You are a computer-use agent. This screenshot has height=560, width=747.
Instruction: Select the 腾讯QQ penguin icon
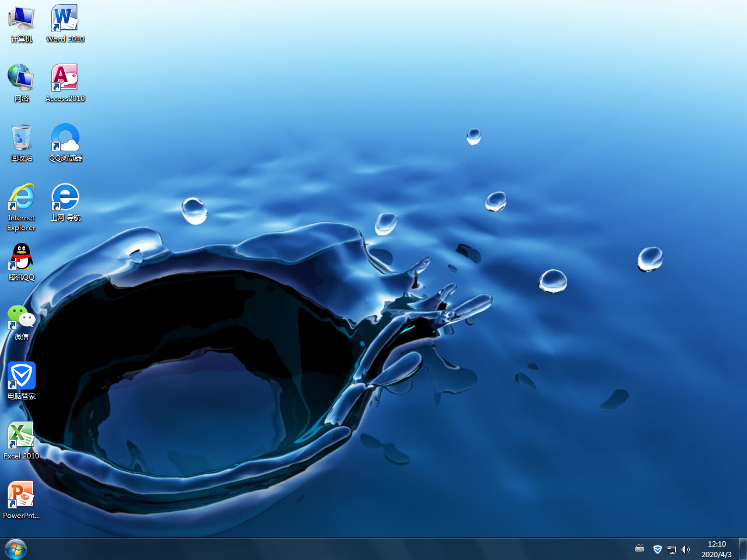(22, 258)
